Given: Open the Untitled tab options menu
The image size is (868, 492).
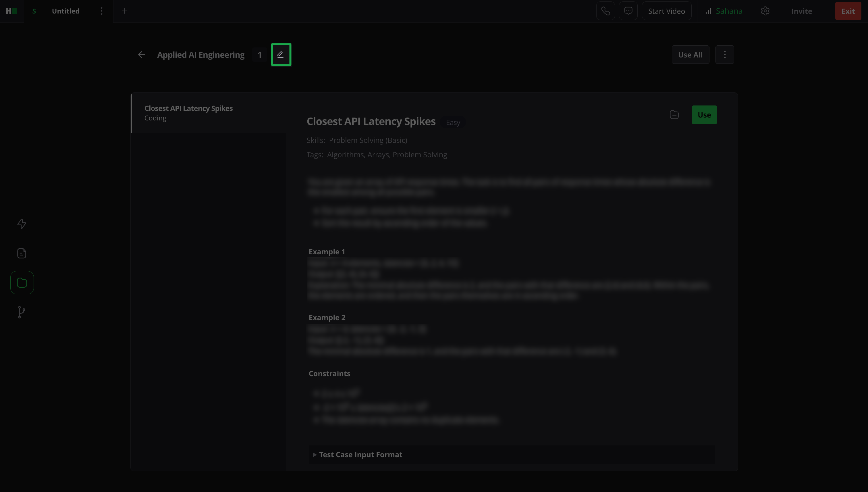Looking at the screenshot, I should pos(101,11).
